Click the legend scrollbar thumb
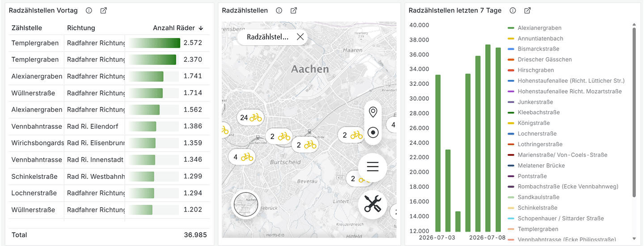Viewport: 644px width, 246px height. [x=634, y=112]
